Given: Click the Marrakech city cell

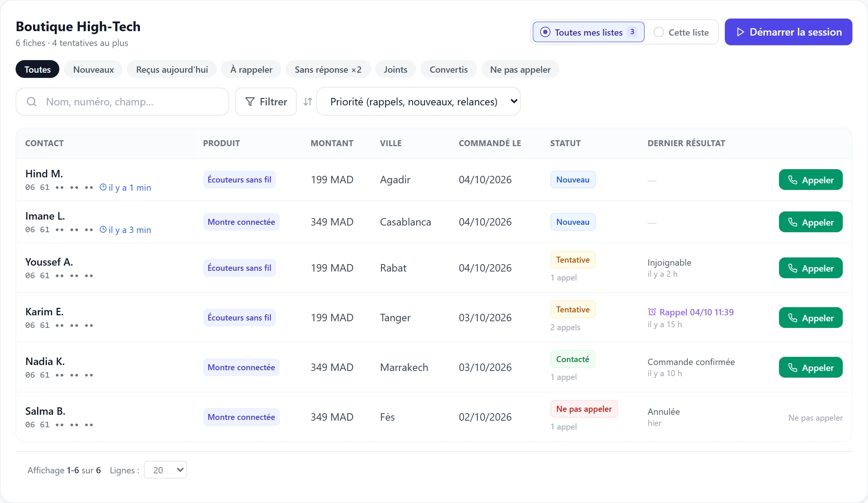Looking at the screenshot, I should pyautogui.click(x=404, y=367).
